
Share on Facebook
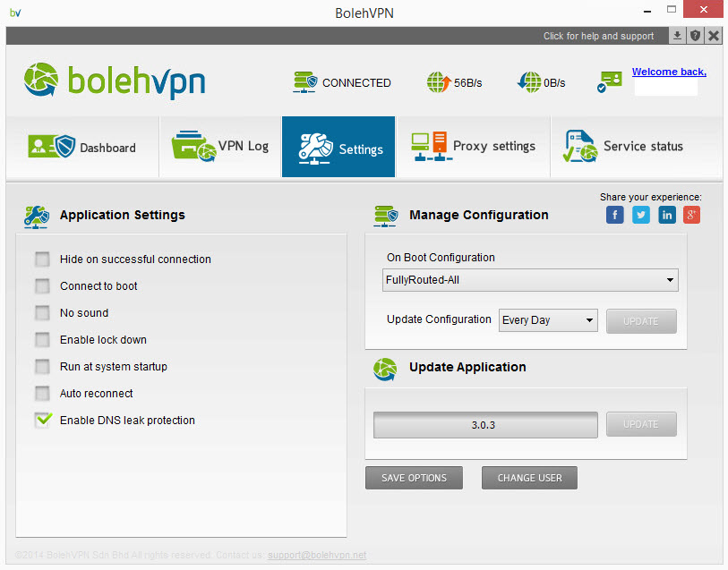coord(614,215)
